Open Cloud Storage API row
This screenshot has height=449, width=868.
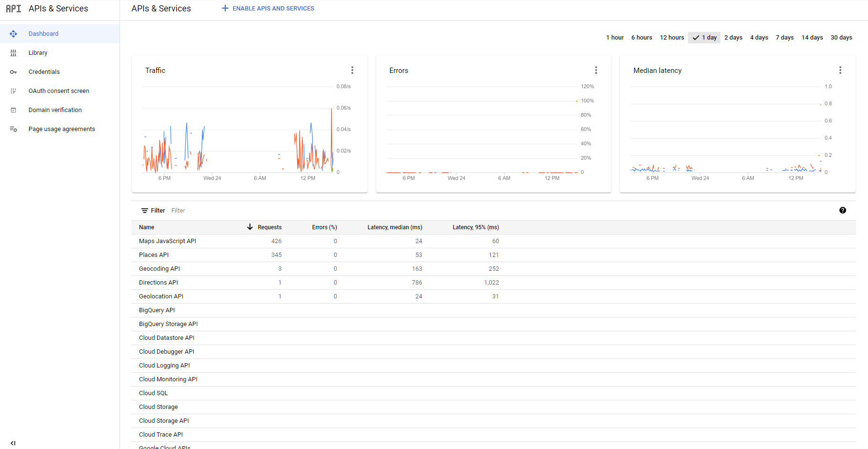coord(494,421)
